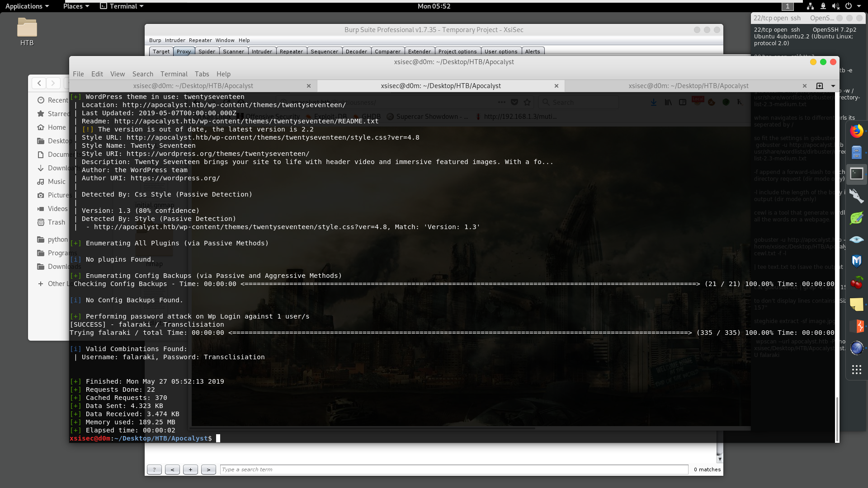Open Burp Suite's Repeater menu
The image size is (868, 488).
coord(200,40)
